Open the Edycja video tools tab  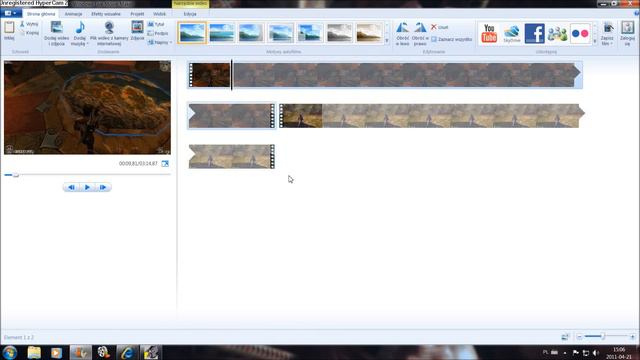coord(190,14)
